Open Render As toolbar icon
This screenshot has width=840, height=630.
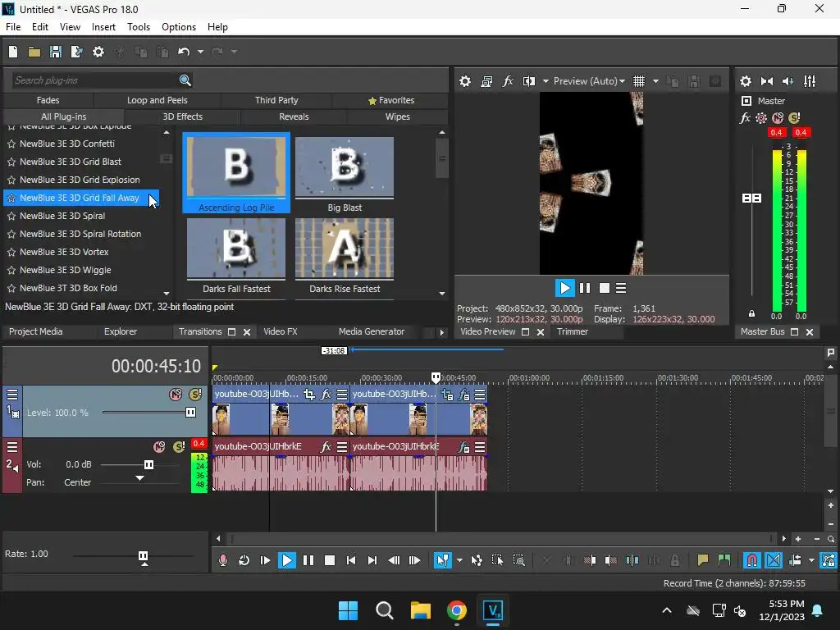(76, 52)
